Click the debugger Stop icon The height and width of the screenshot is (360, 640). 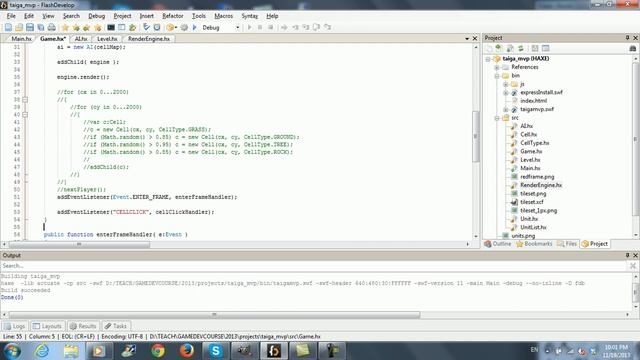270,27
